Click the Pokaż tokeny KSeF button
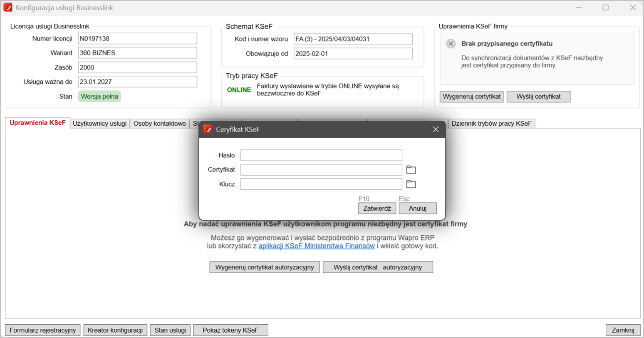Viewport: 644px width, 338px height. click(230, 330)
